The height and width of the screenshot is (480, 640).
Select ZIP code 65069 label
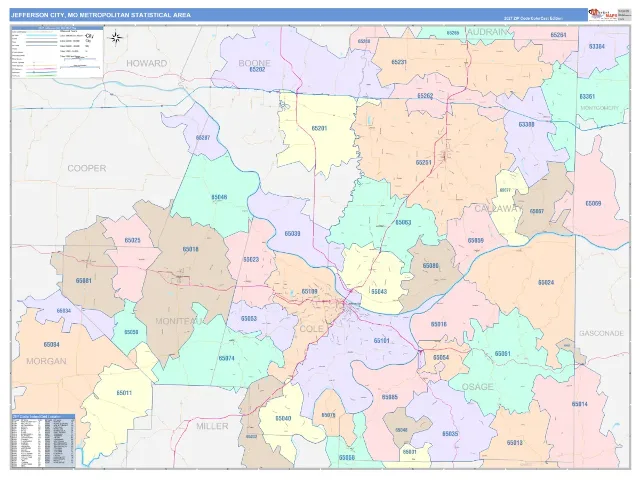593,203
